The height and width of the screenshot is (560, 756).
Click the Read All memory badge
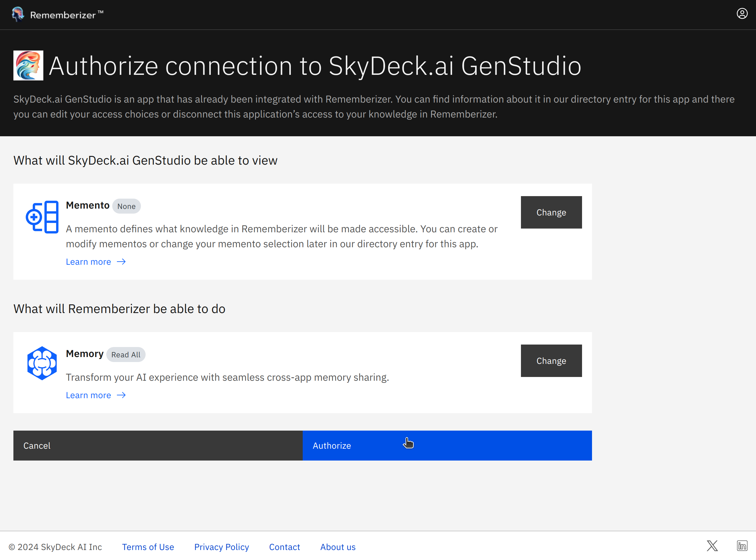pos(126,355)
